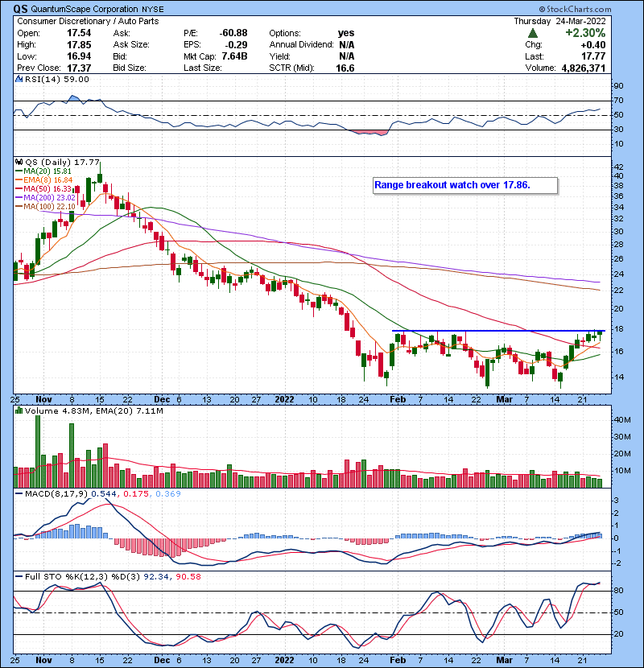The image size is (644, 668).
Task: Click the EPS value -0.29
Action: [237, 45]
